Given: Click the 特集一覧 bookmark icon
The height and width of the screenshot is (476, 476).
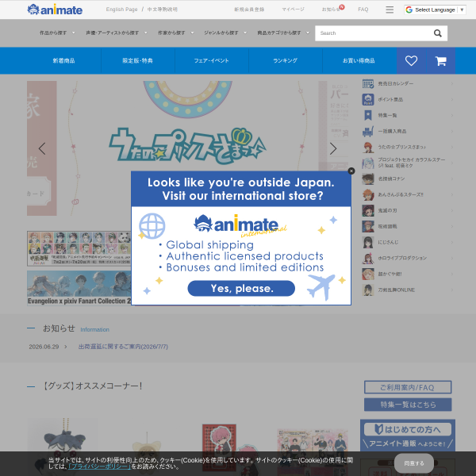Looking at the screenshot, I should tap(368, 115).
